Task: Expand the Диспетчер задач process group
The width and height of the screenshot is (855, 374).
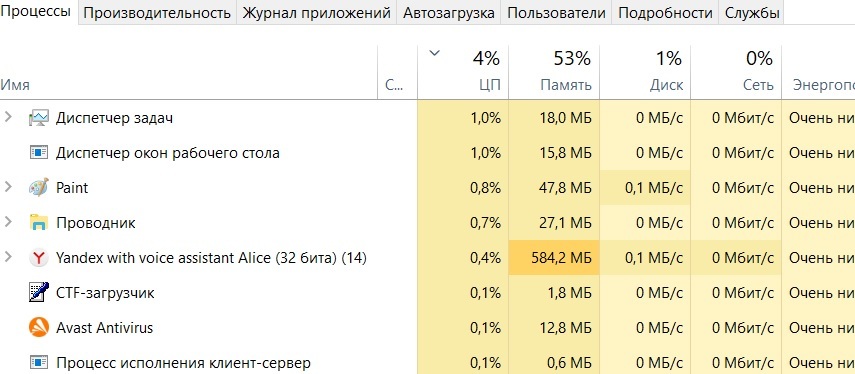Action: click(8, 117)
